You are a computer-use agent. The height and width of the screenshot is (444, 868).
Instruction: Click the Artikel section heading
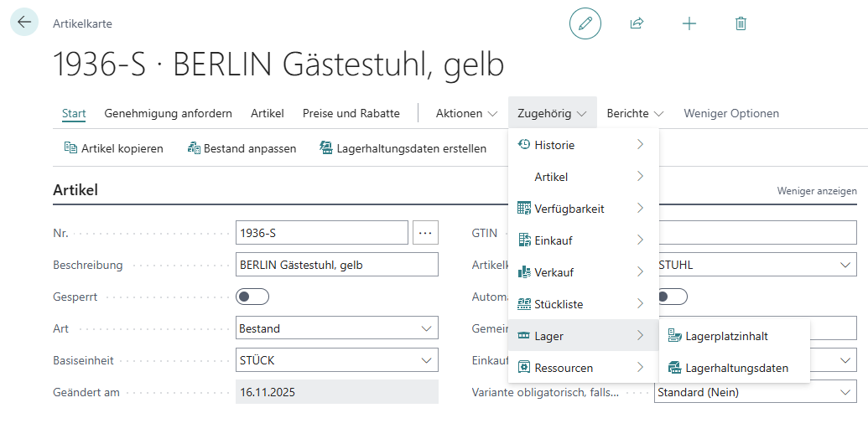pos(75,189)
